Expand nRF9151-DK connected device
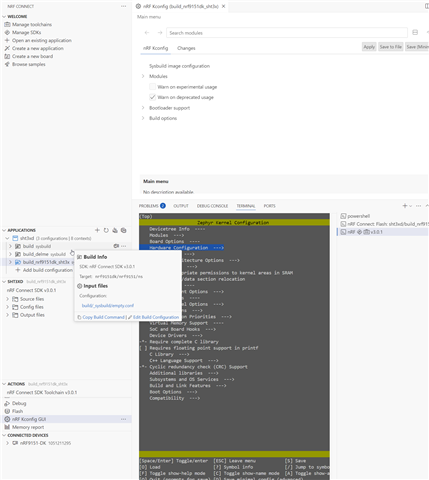 pos(8,443)
